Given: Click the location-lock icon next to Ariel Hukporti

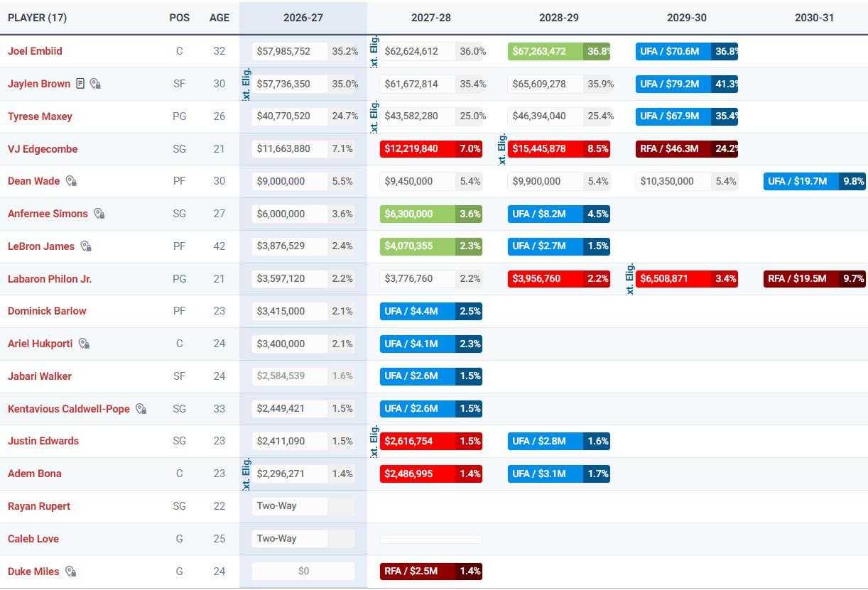Looking at the screenshot, I should tap(84, 344).
